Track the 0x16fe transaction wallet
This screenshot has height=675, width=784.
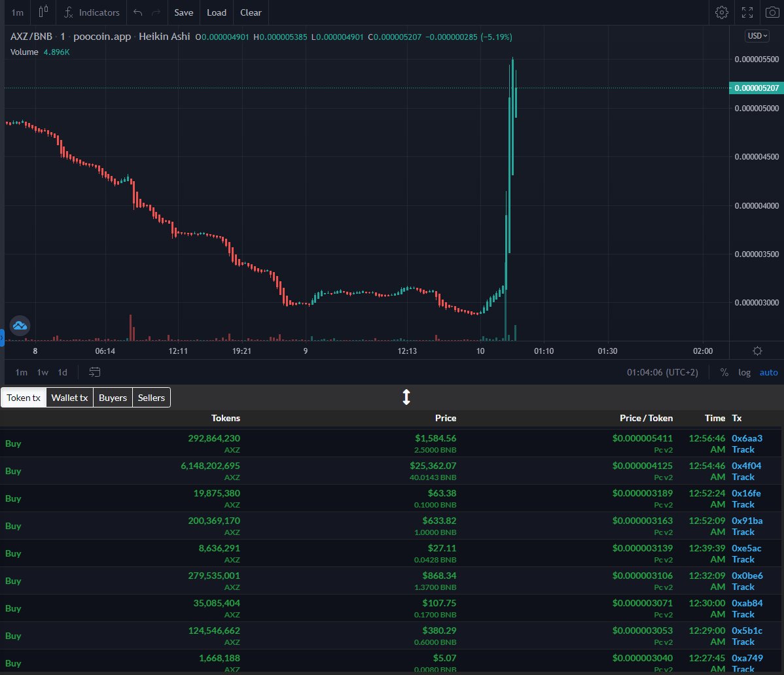click(x=743, y=505)
